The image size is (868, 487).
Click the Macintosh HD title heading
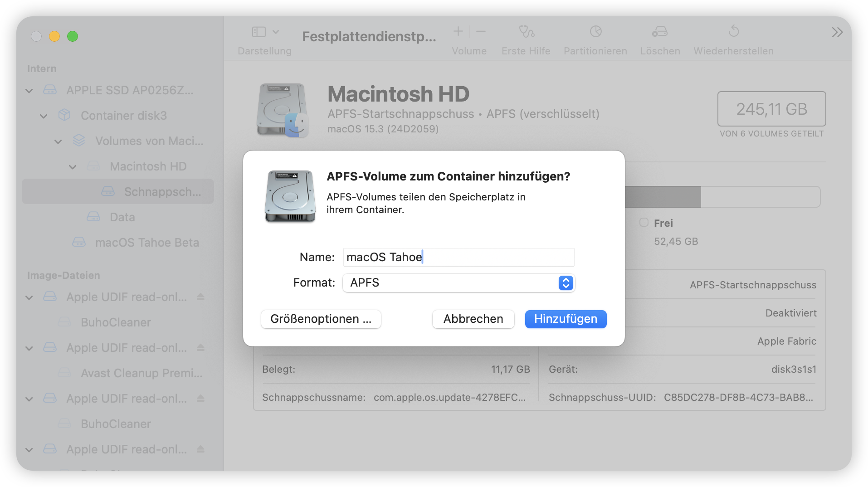[x=398, y=94]
